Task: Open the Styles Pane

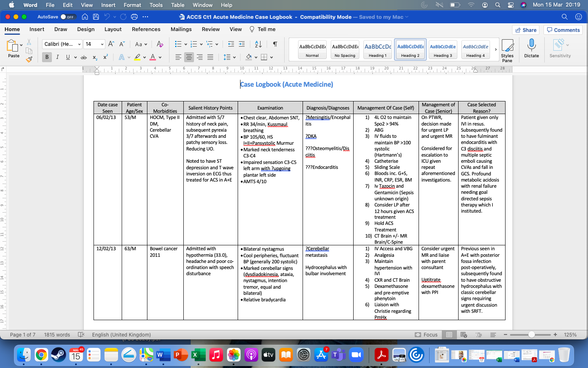Action: click(507, 50)
